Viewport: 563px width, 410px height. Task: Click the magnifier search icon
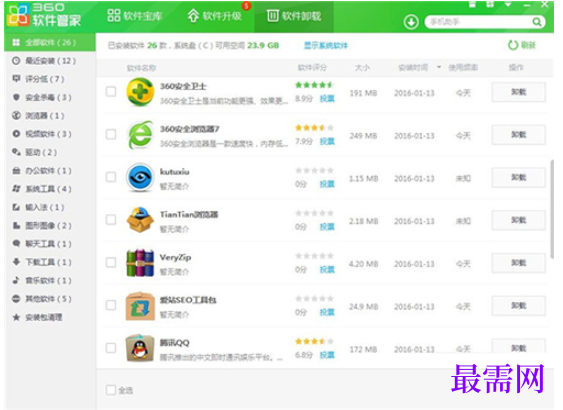coord(537,22)
